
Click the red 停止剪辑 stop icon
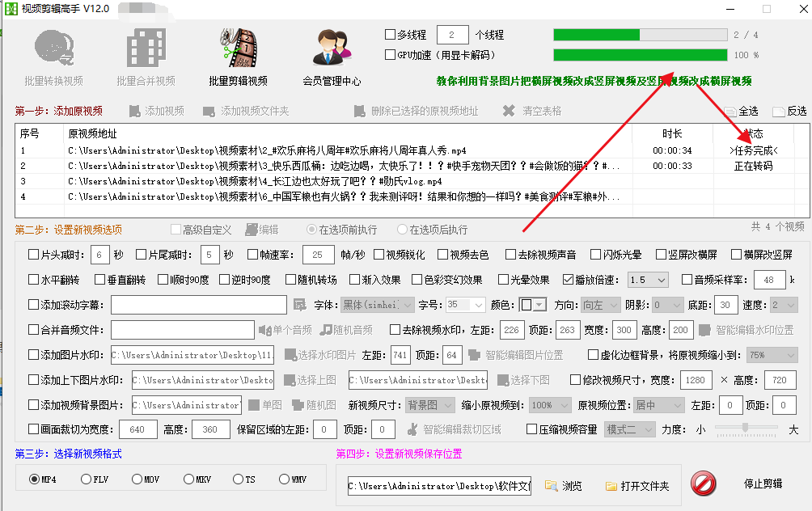tap(704, 484)
